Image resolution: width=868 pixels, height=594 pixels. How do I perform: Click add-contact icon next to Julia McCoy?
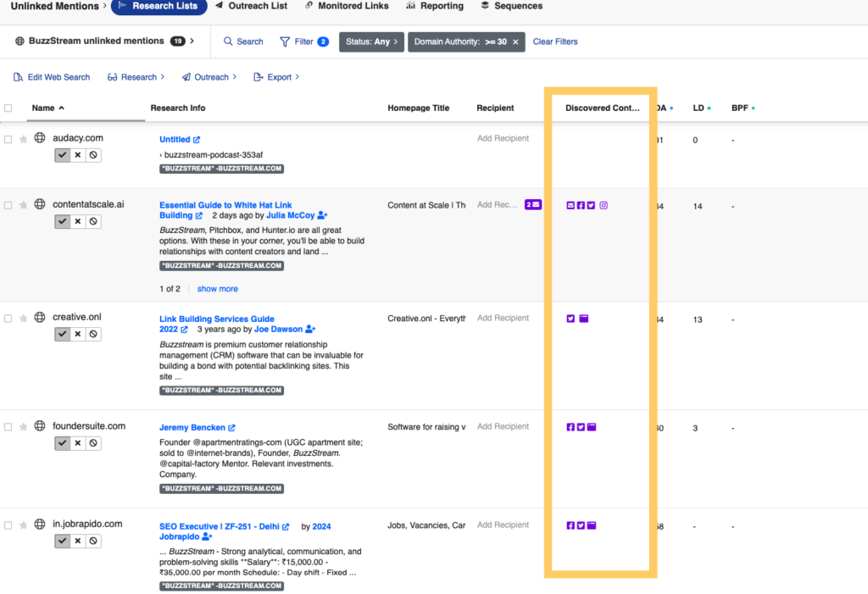coord(322,216)
